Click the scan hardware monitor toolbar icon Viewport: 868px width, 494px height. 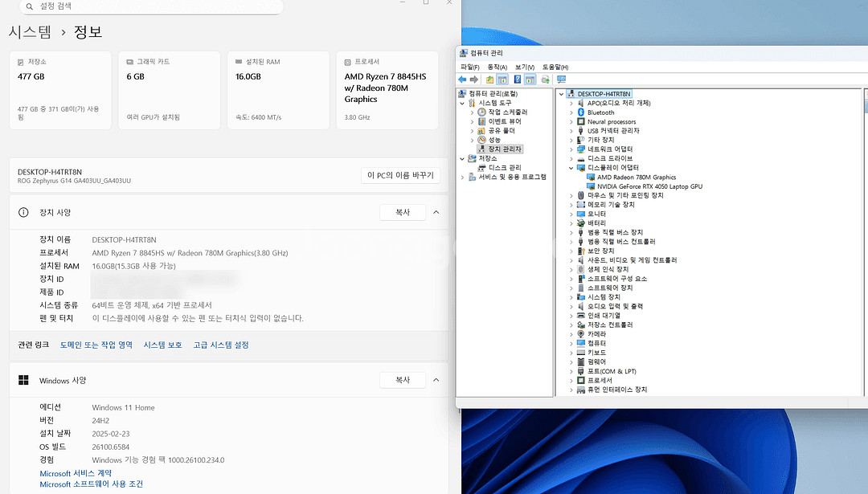click(x=561, y=80)
